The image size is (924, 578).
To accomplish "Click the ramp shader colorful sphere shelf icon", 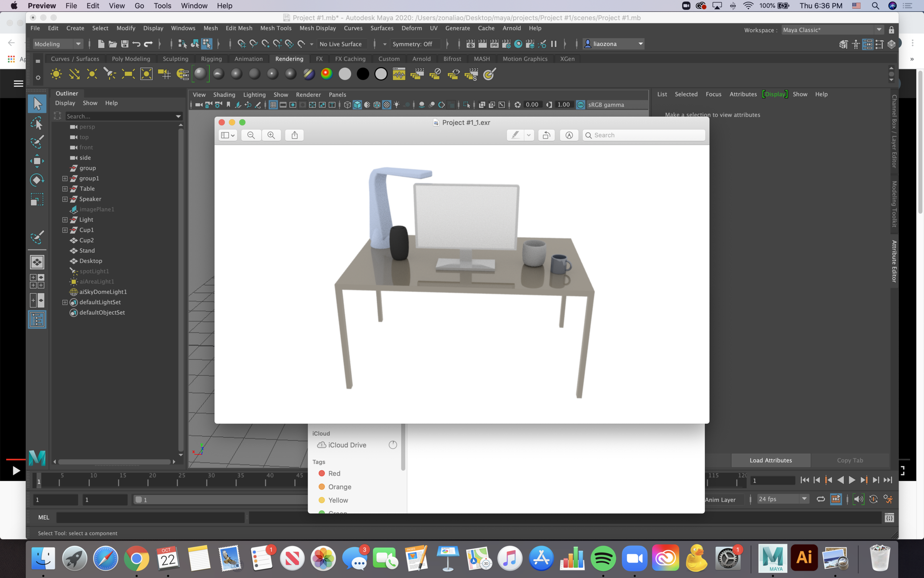I will pyautogui.click(x=327, y=74).
